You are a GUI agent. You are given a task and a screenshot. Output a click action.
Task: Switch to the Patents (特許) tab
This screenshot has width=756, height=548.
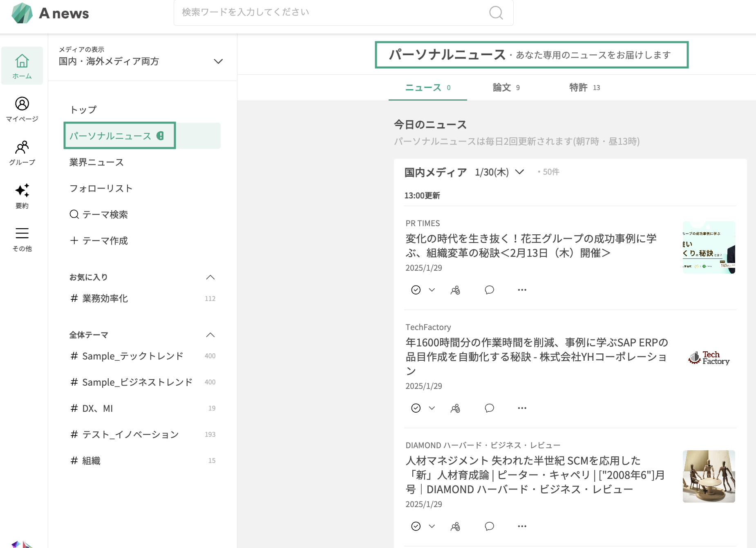coord(584,88)
